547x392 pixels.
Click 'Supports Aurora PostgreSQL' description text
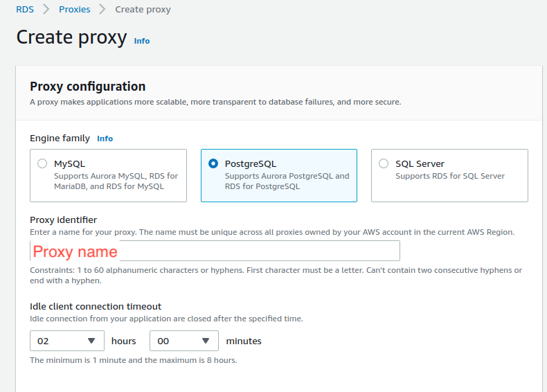pyautogui.click(x=287, y=181)
